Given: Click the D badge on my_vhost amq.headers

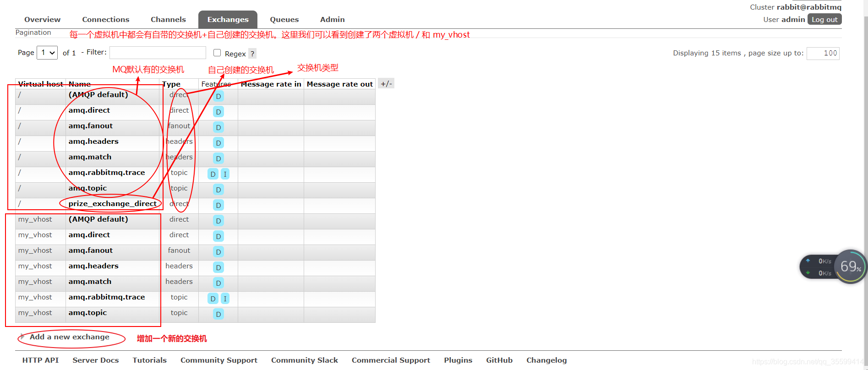Looking at the screenshot, I should [218, 267].
